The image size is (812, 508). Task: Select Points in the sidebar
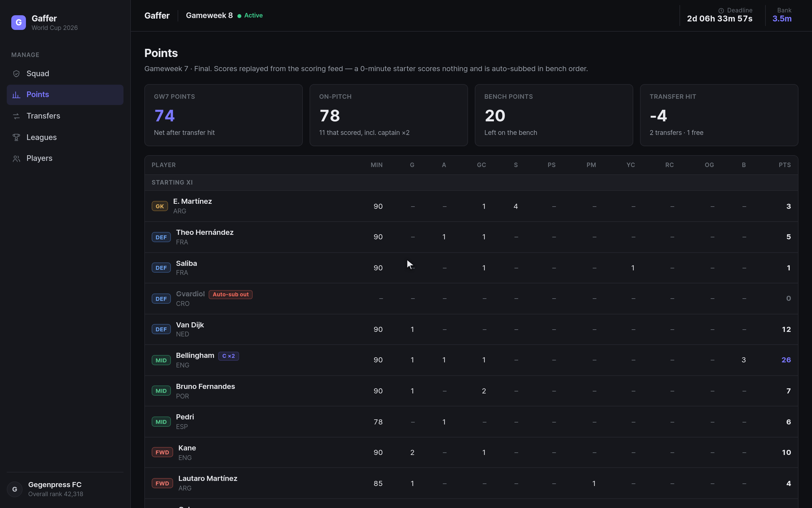pos(65,95)
